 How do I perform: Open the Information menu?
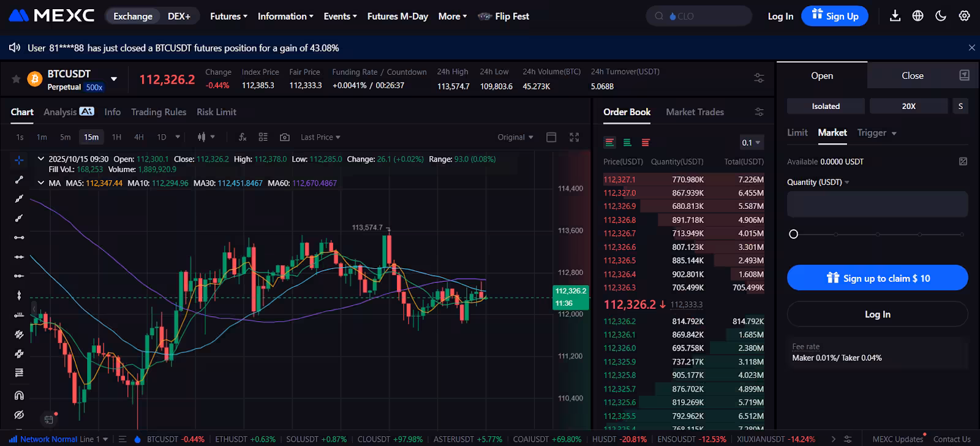tap(285, 17)
